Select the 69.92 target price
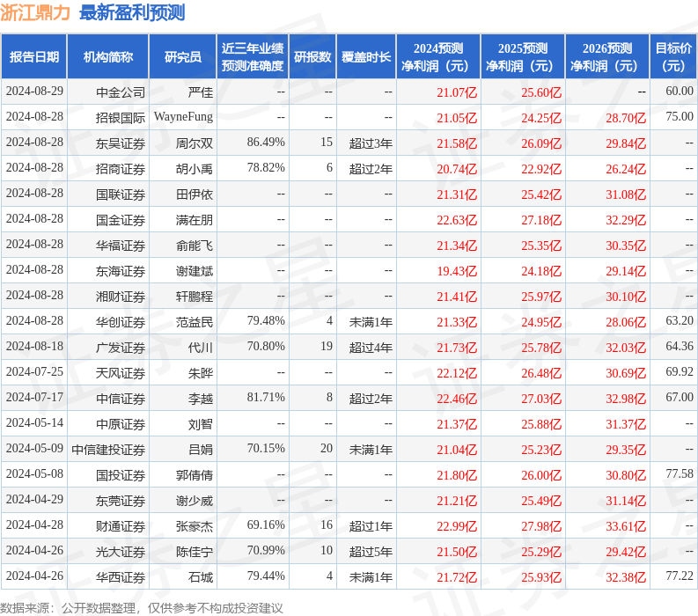 (x=680, y=371)
